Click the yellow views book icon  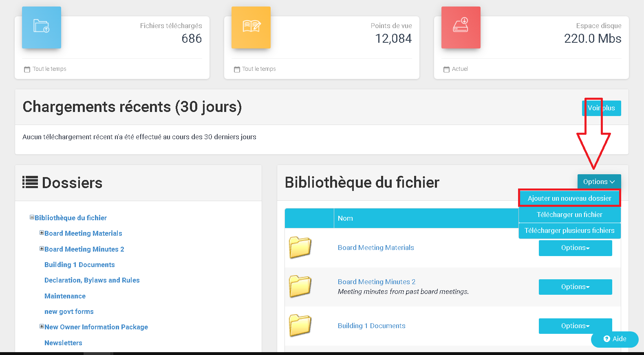coord(251,27)
